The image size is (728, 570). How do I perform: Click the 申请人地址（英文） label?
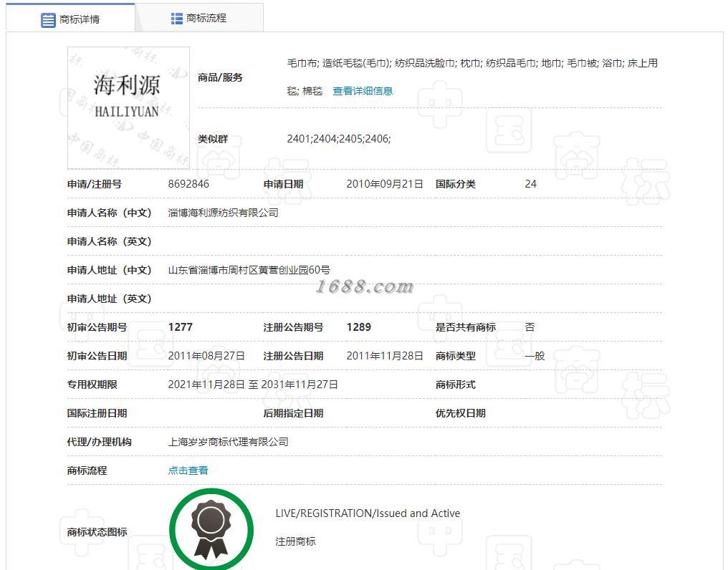[x=110, y=299]
